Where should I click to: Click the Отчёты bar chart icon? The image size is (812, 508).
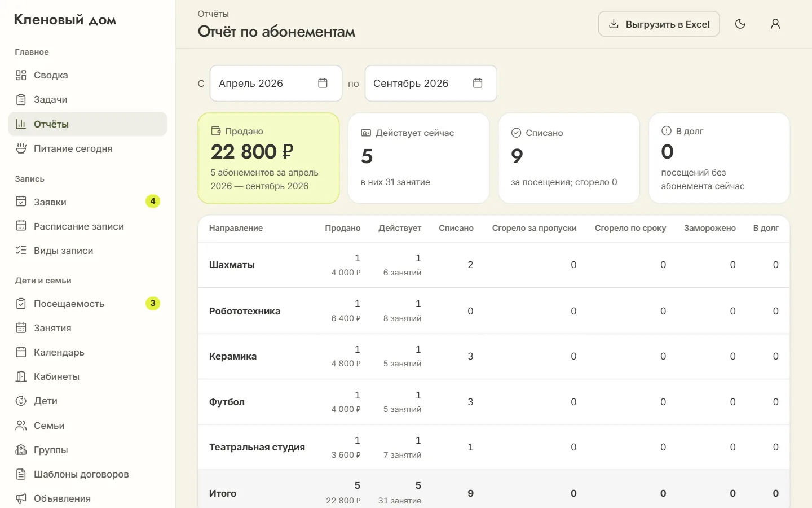coord(21,124)
